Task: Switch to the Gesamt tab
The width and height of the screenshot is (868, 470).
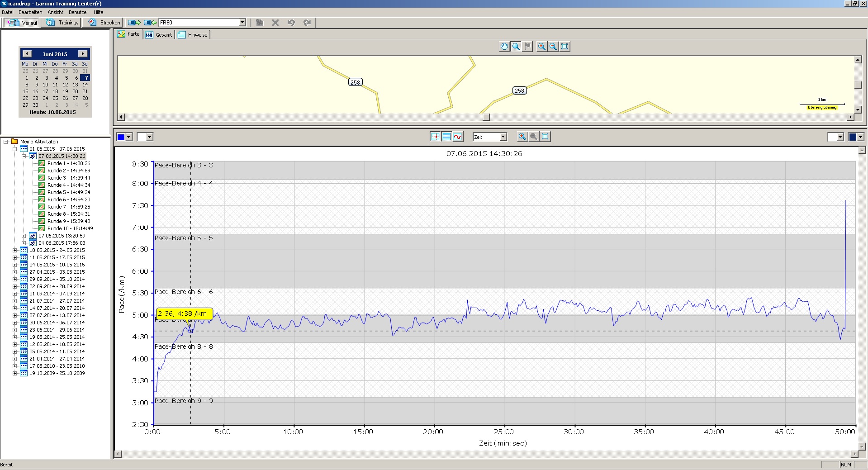Action: pos(159,35)
